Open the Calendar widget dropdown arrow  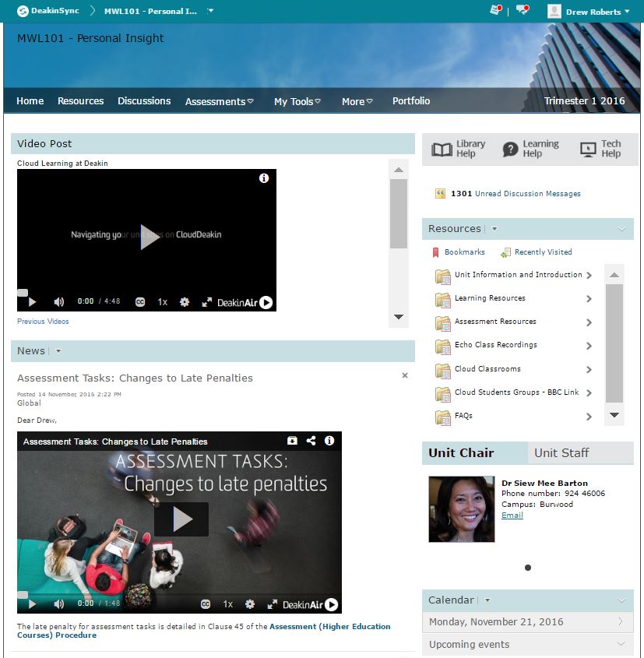pos(487,600)
